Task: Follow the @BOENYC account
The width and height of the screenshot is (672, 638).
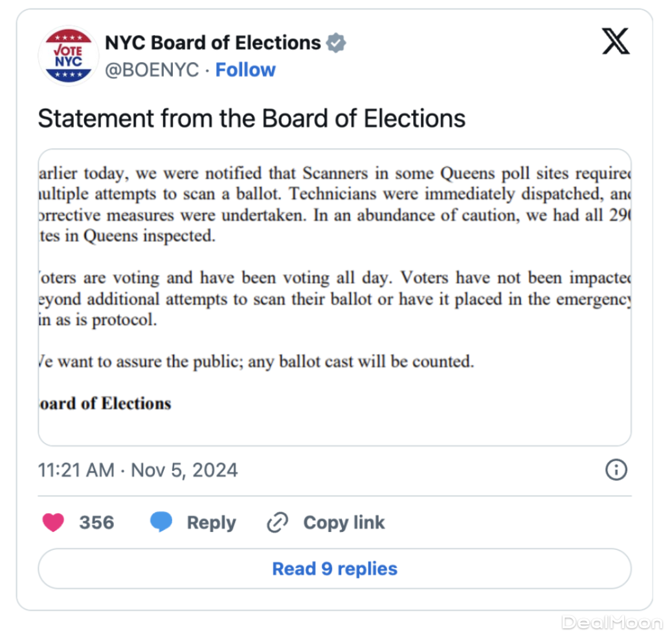Action: click(x=245, y=70)
